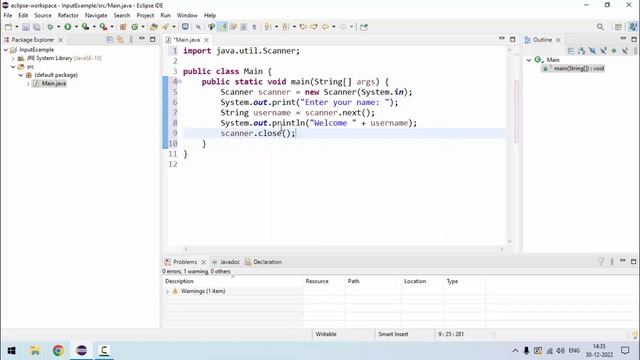Viewport: 640px width, 360px height.
Task: Click the Open Perspective icon
Action: (x=618, y=27)
